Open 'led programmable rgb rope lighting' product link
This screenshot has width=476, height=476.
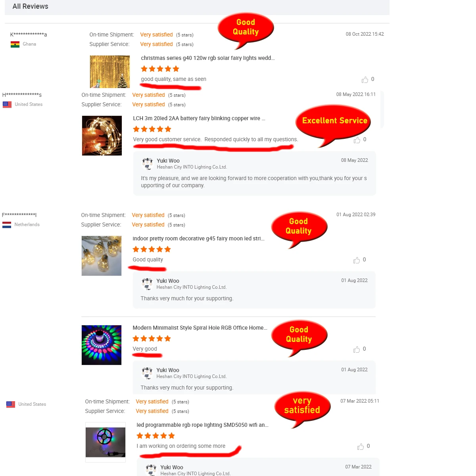coord(202,425)
